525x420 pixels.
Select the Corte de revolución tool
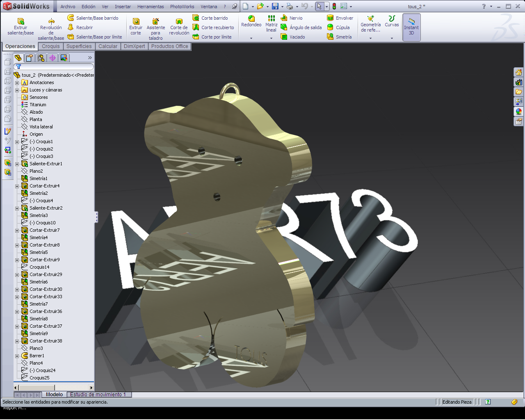(x=179, y=26)
